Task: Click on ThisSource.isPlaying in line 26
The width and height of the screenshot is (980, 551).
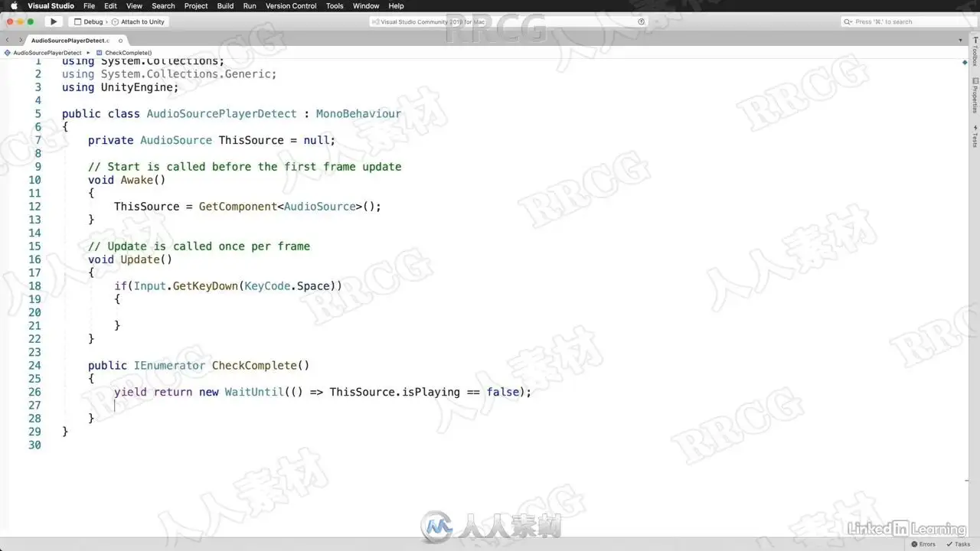Action: click(395, 392)
